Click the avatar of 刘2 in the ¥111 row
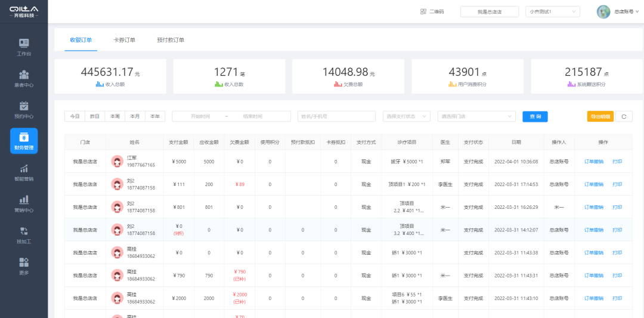The height and width of the screenshot is (318, 644). point(117,184)
